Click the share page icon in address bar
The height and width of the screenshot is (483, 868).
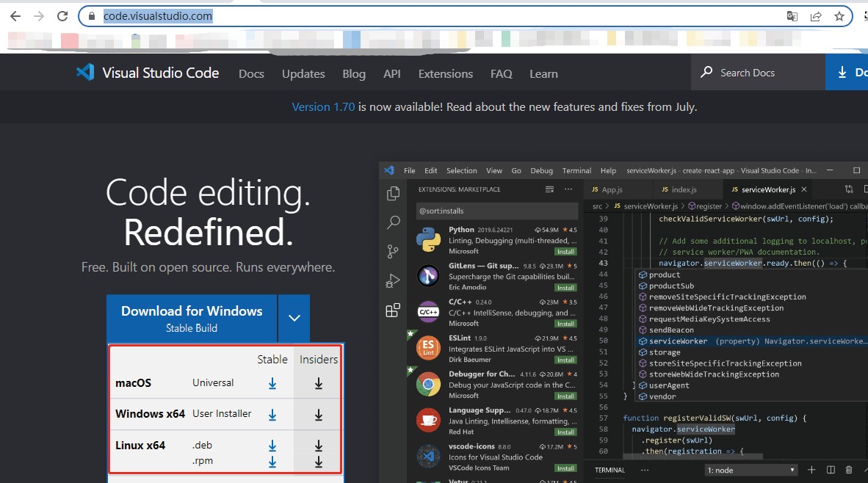pos(816,16)
